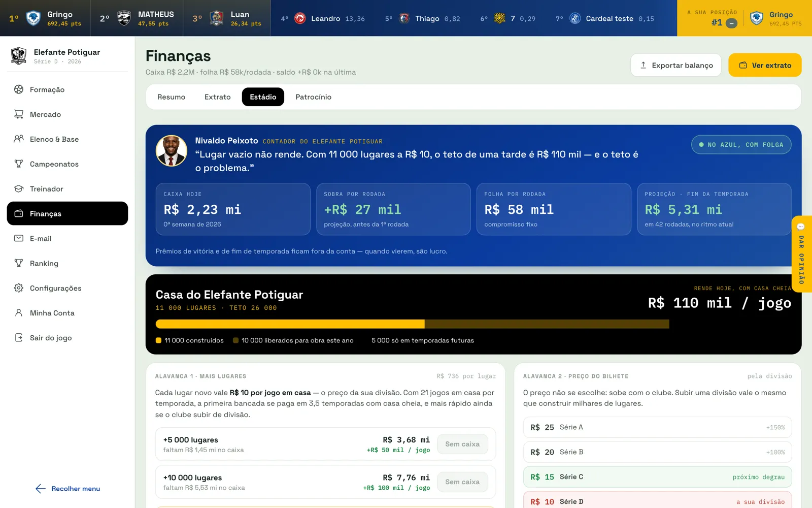Screen dimensions: 812x508
Task: Click the Folha por rodada card
Action: coord(554,209)
